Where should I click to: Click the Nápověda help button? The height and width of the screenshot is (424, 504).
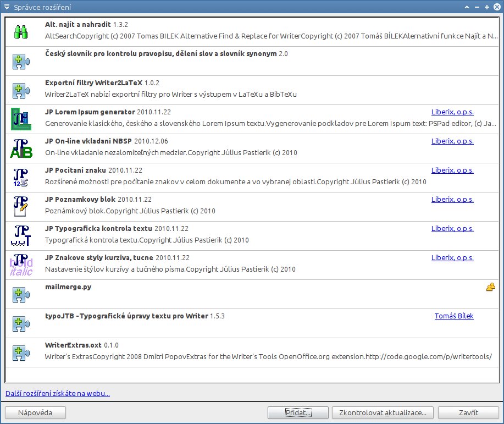[35, 413]
